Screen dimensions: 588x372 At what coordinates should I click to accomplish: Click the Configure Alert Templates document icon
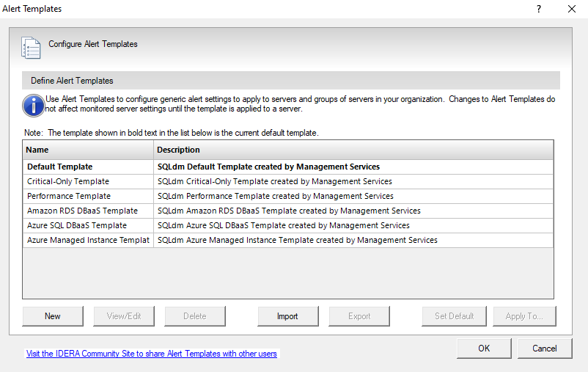pos(31,46)
